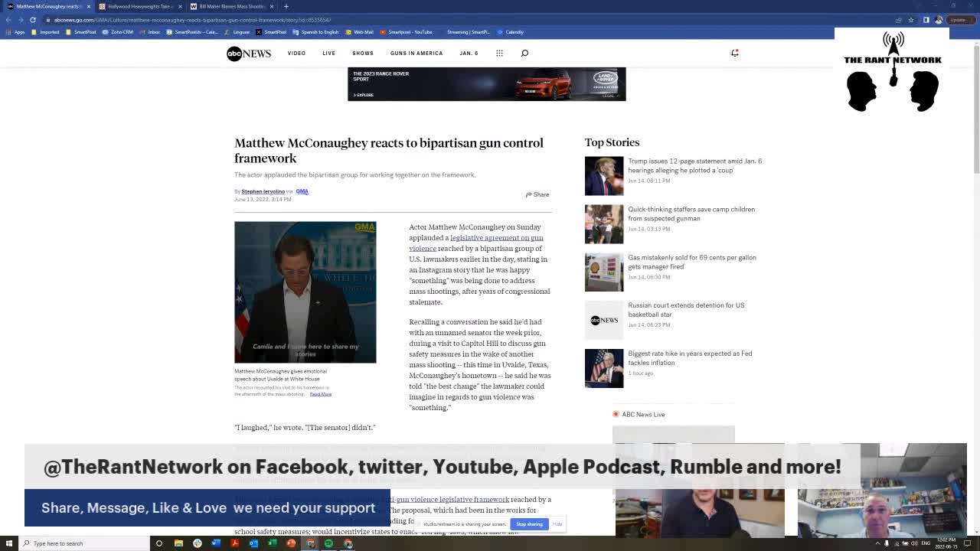Open GUNS IN AMERICA nav item

coord(416,53)
